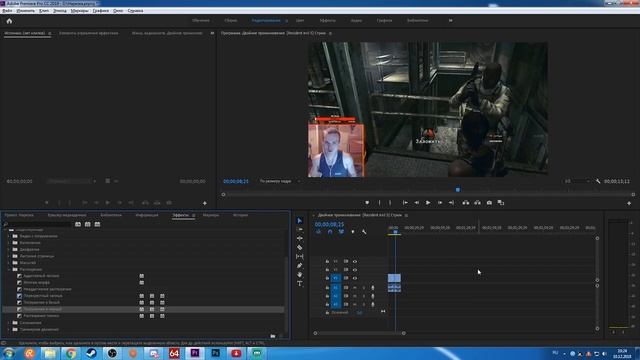Toggle the snap magnet in the timeline

coord(330,232)
